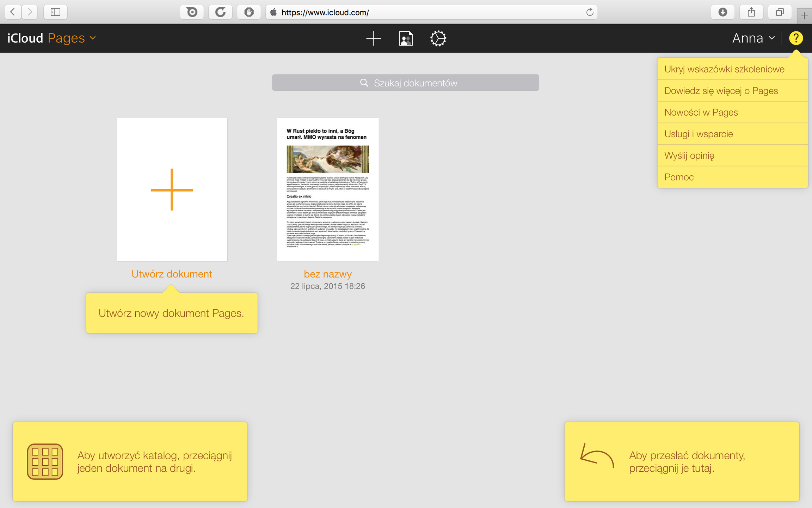Click the camera-lens extension icon in Safari toolbar

point(192,12)
